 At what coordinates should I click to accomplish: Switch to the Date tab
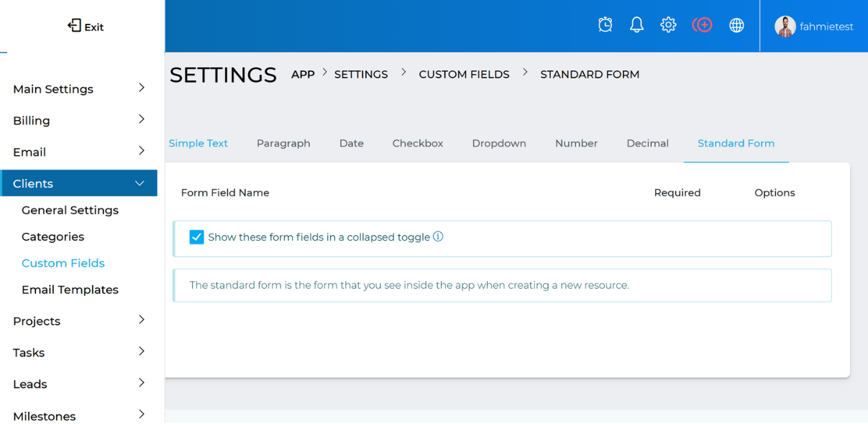click(x=352, y=143)
